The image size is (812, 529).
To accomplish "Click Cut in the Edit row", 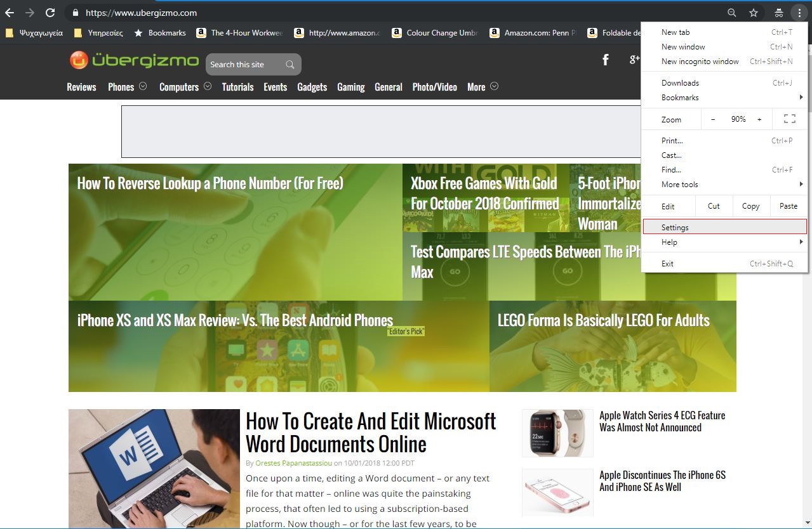I will (x=714, y=206).
